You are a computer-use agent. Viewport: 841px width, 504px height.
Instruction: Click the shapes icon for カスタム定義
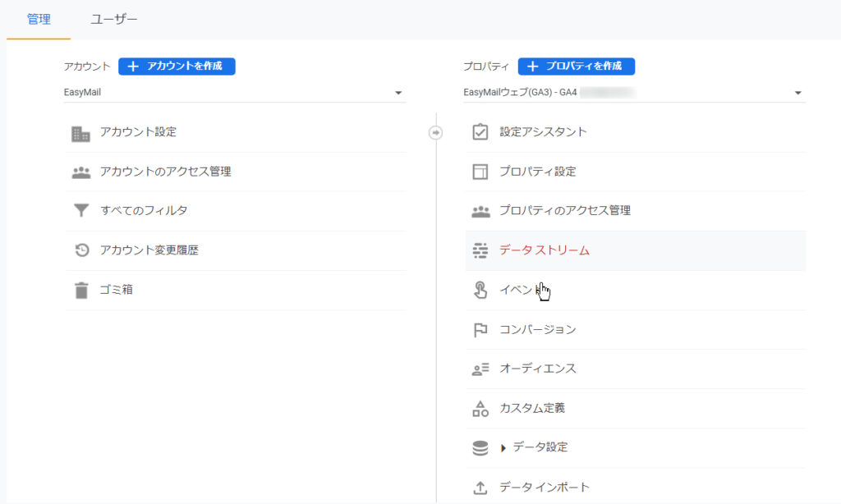tap(480, 408)
